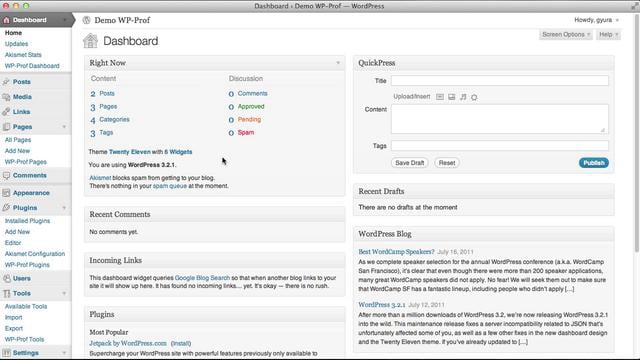Open WP-Prof Plugins in sidebar
Image resolution: width=640 pixels, height=360 pixels.
pos(27,265)
